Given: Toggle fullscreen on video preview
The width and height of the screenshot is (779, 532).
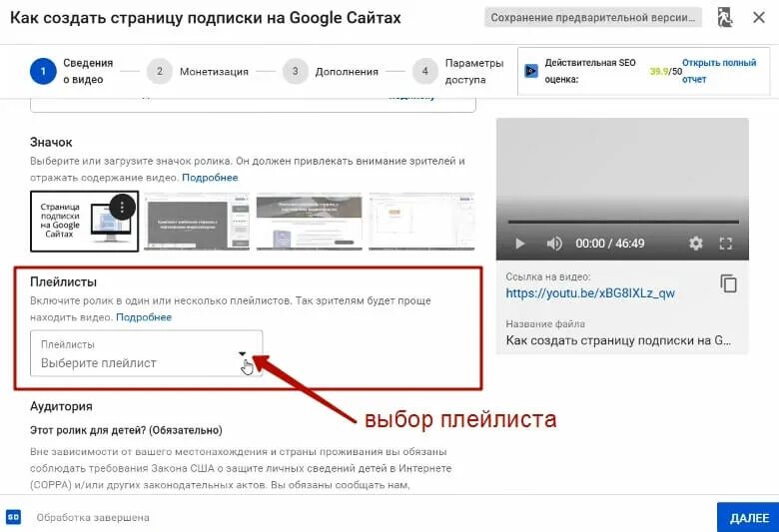Looking at the screenshot, I should (x=726, y=244).
